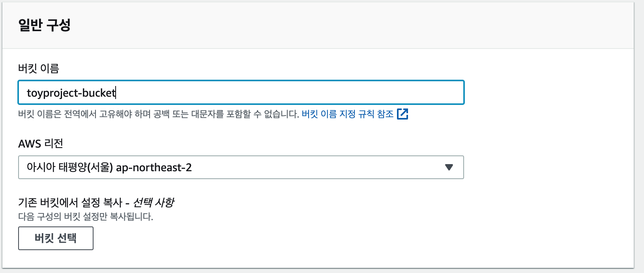Open the 버킷 이름 지정 규칙 참조 link

348,114
